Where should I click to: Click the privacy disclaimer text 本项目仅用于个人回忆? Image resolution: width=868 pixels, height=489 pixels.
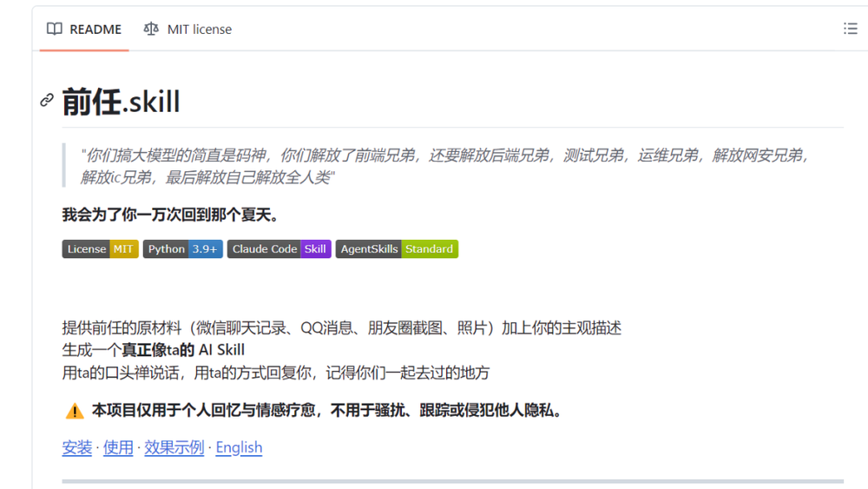coord(326,410)
